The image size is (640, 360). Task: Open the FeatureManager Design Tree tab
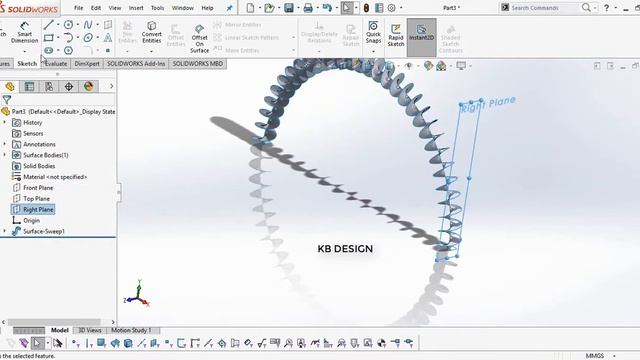(10, 86)
